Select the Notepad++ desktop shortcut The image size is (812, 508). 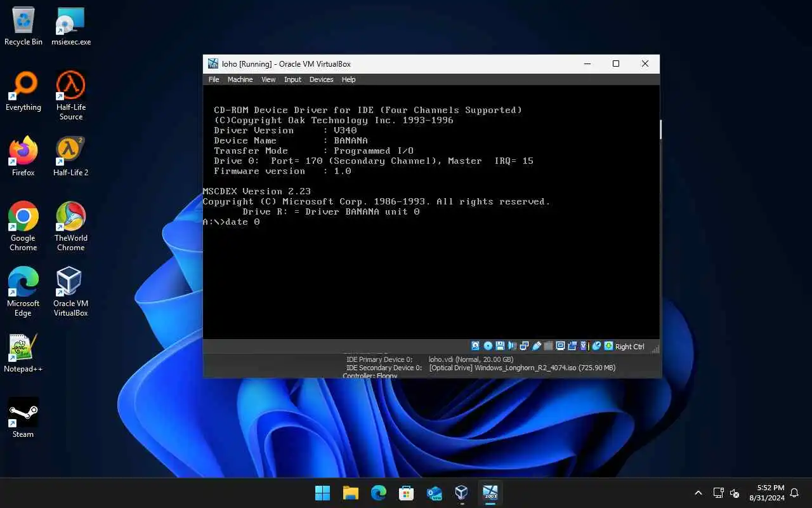23,353
